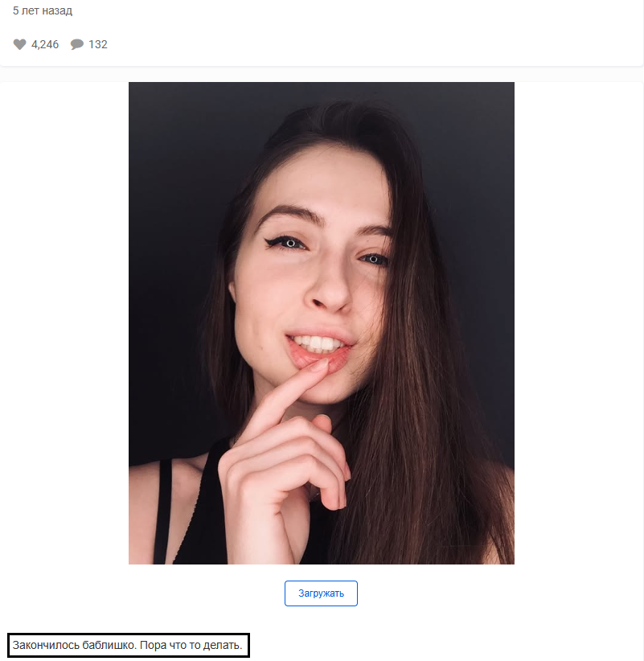The height and width of the screenshot is (661, 644).
Task: Click the black-outlined caption box
Action: coord(129,645)
